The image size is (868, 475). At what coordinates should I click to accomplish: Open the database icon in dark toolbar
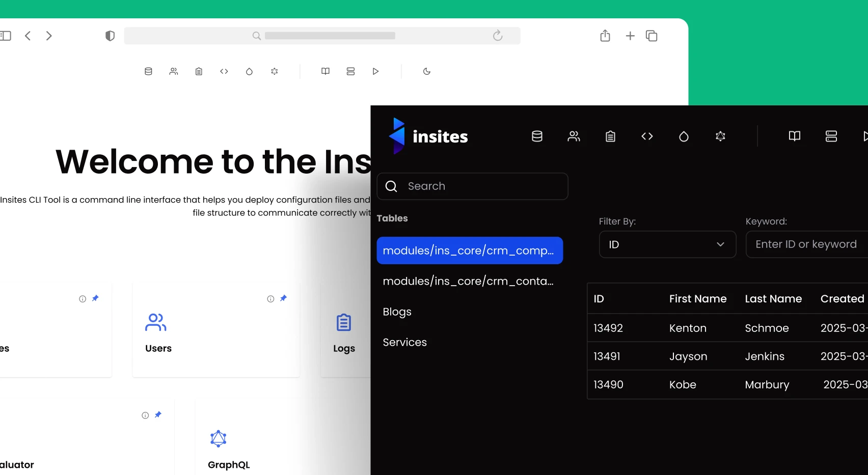[537, 136]
